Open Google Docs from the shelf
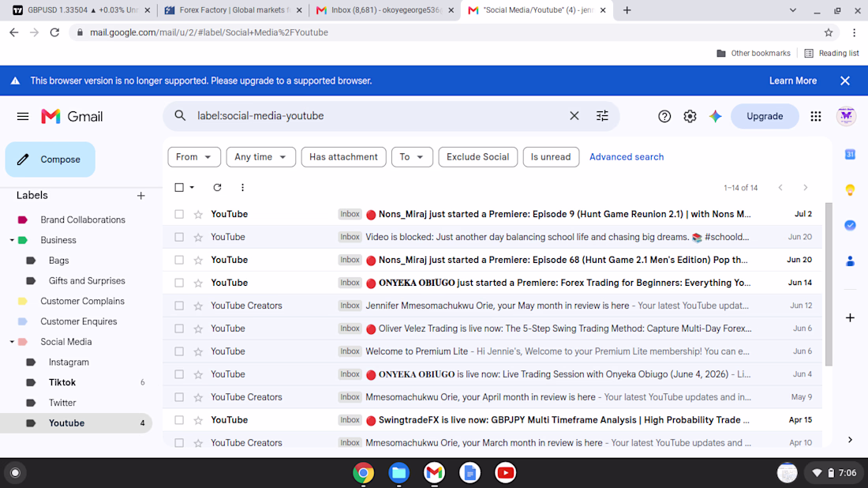The image size is (868, 488). point(470,472)
